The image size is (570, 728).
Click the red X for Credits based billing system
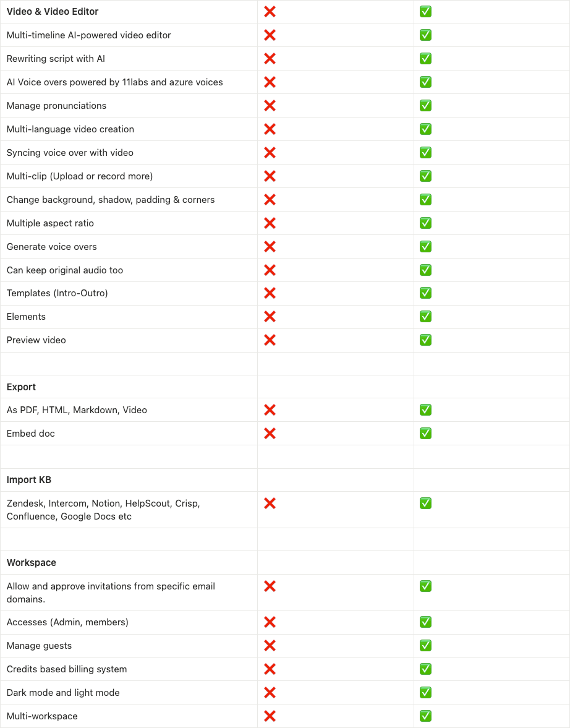pyautogui.click(x=270, y=669)
